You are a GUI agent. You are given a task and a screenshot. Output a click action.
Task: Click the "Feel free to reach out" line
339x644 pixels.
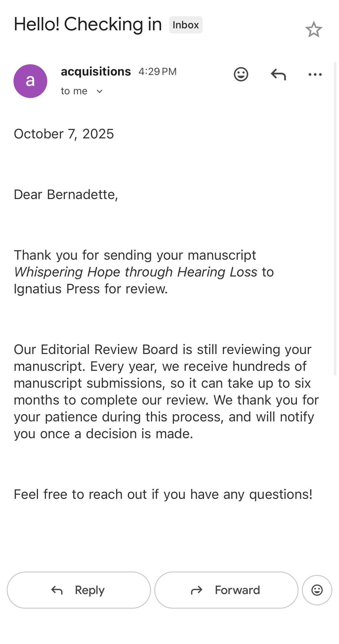[x=163, y=494]
